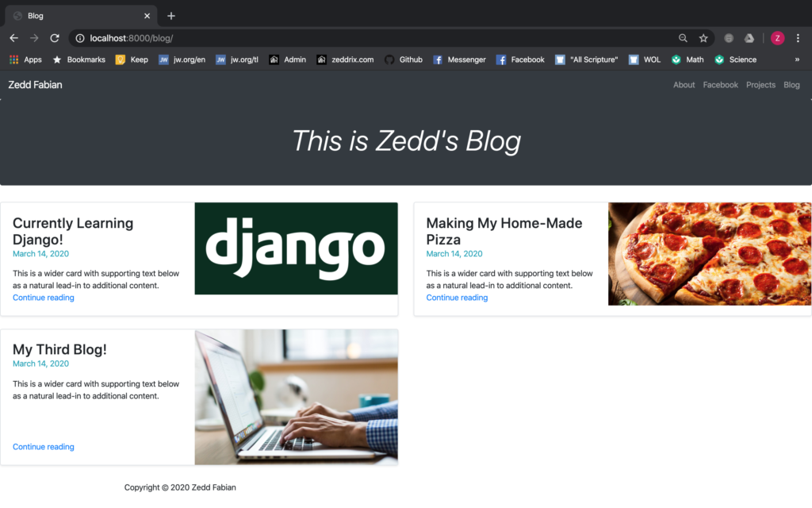812x508 pixels.
Task: Open the About nav link
Action: 684,84
